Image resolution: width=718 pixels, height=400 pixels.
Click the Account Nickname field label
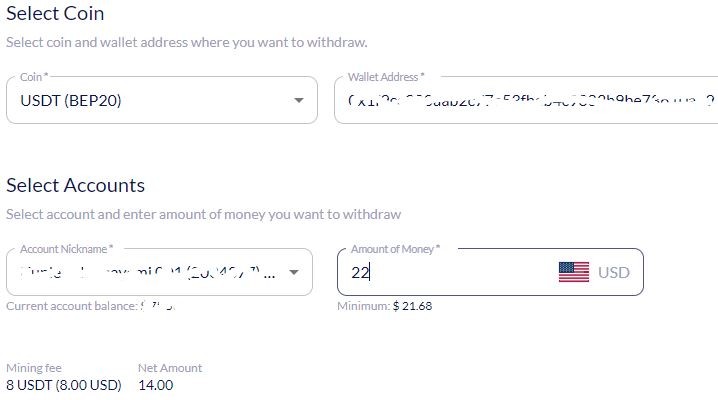[66, 249]
